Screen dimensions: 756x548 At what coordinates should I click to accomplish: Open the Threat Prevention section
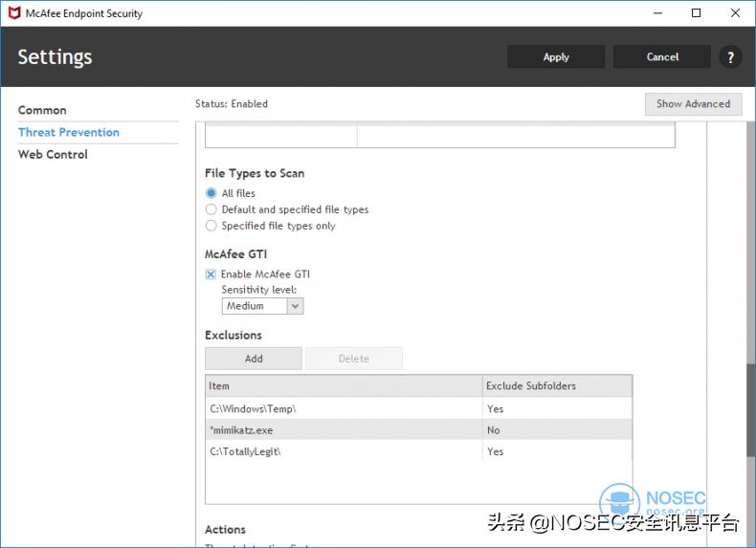[69, 133]
